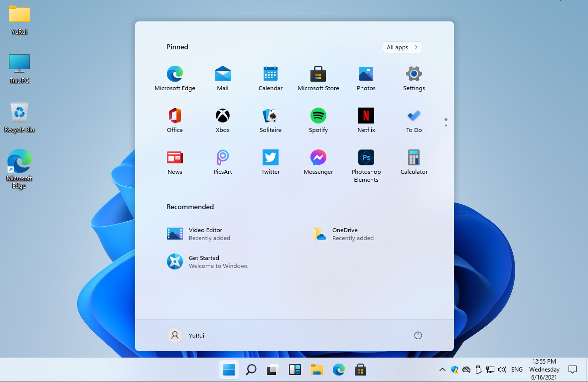
Task: Launch the Photos app
Action: click(366, 78)
